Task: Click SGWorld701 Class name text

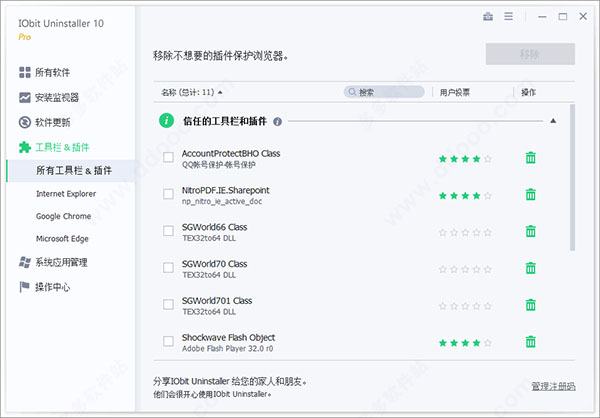Action: [x=217, y=300]
